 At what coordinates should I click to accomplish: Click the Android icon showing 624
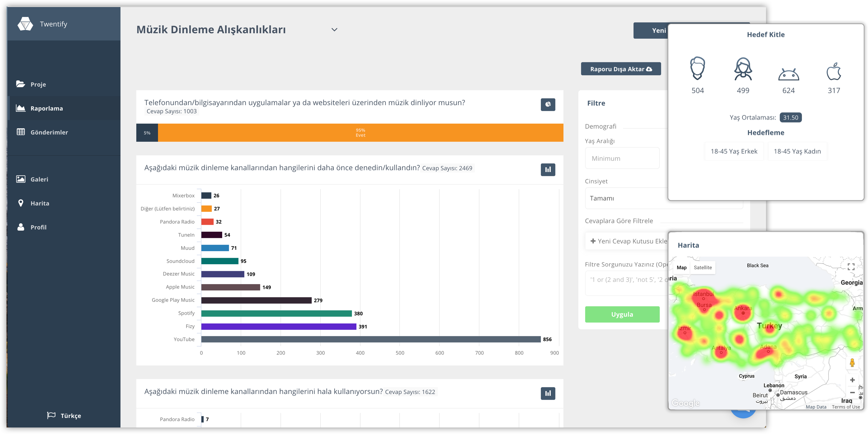tap(788, 74)
